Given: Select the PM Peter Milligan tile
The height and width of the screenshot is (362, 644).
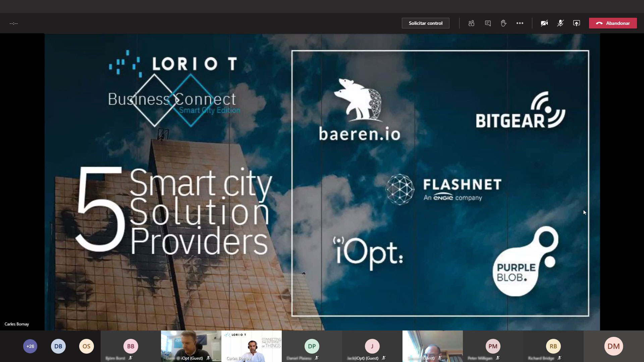Looking at the screenshot, I should [493, 346].
